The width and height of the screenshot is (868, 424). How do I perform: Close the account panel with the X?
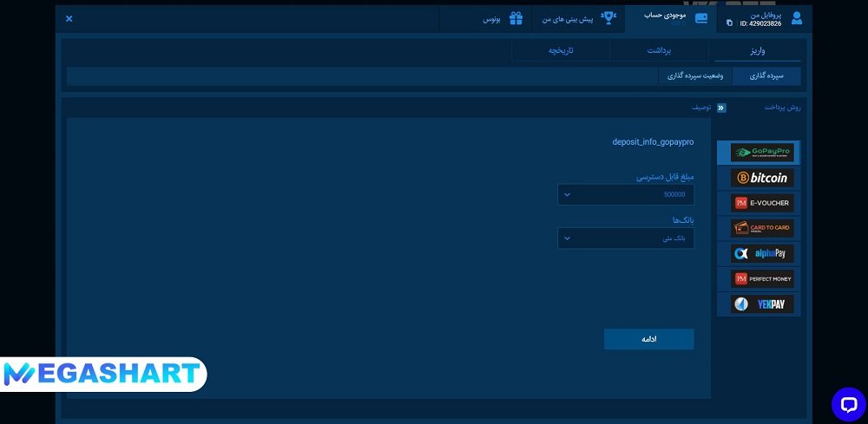(69, 18)
